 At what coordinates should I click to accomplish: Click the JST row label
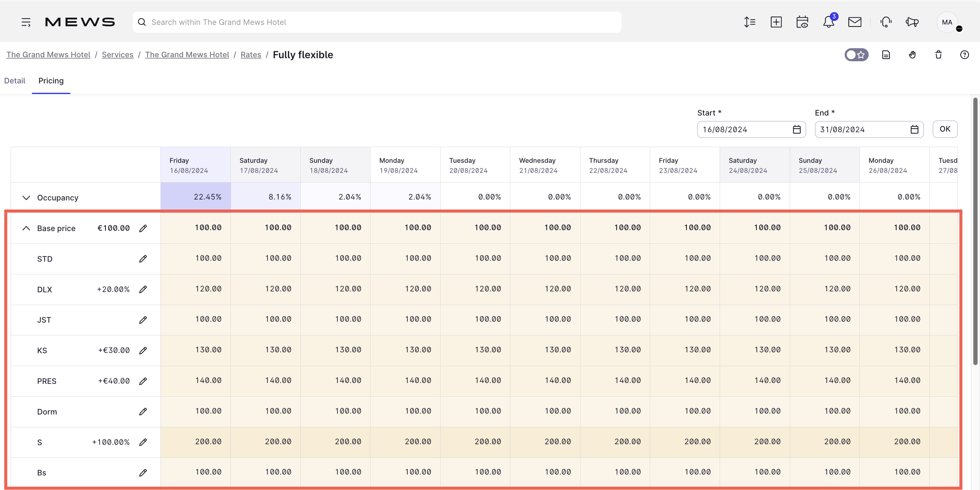pyautogui.click(x=44, y=320)
